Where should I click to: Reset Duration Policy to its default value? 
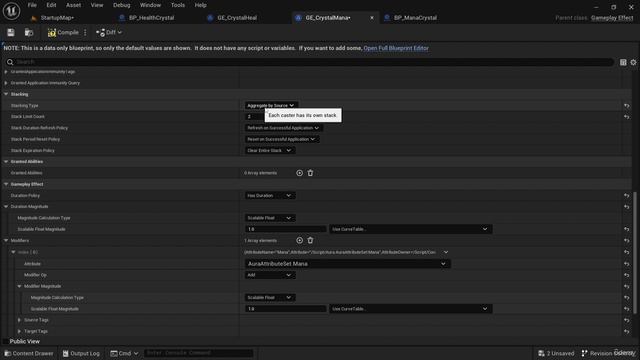point(627,196)
